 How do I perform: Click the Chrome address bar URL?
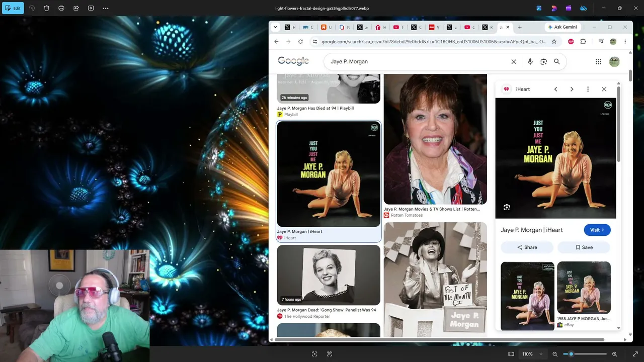click(x=434, y=41)
